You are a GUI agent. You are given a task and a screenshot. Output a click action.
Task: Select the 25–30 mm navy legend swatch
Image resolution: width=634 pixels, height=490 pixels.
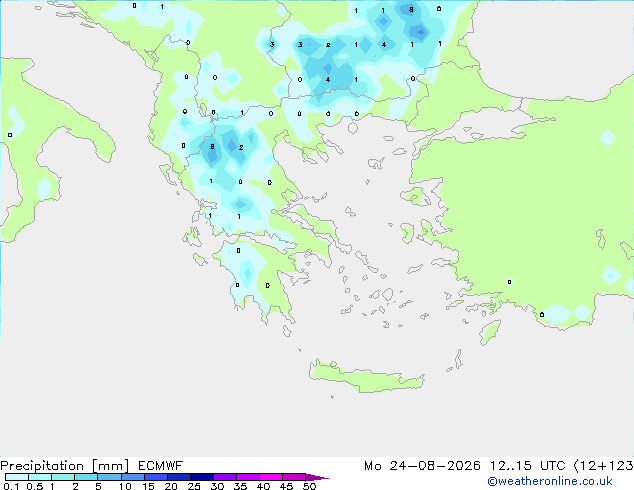click(202, 477)
